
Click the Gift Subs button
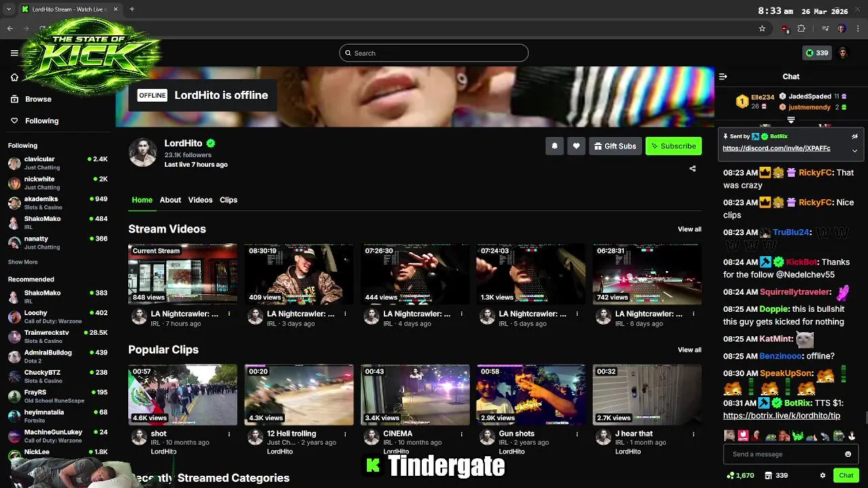point(615,146)
